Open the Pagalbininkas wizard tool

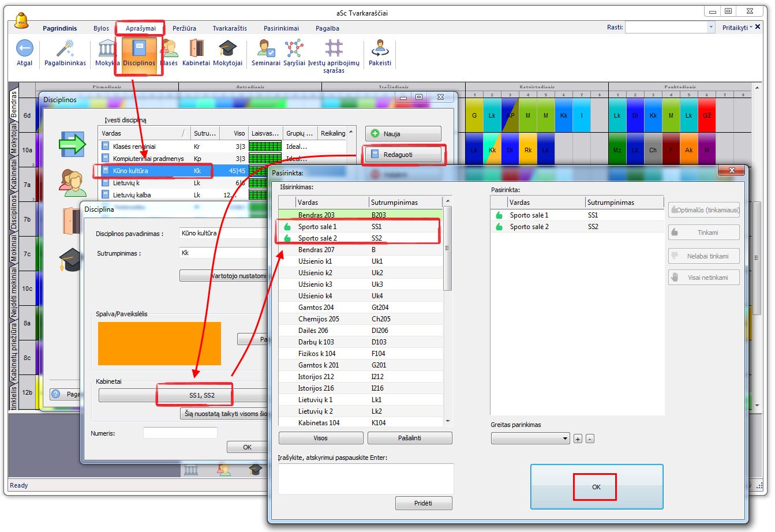point(65,49)
